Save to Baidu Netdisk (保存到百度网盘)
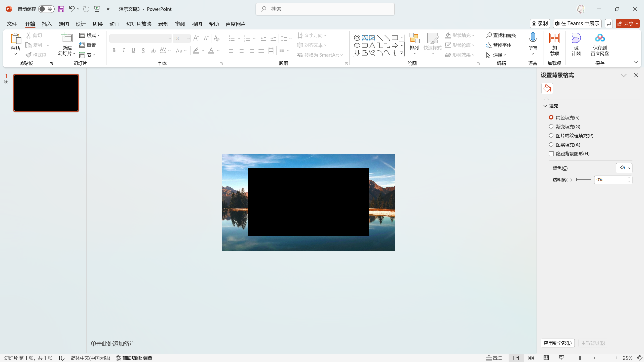Image resolution: width=644 pixels, height=362 pixels. point(600,44)
